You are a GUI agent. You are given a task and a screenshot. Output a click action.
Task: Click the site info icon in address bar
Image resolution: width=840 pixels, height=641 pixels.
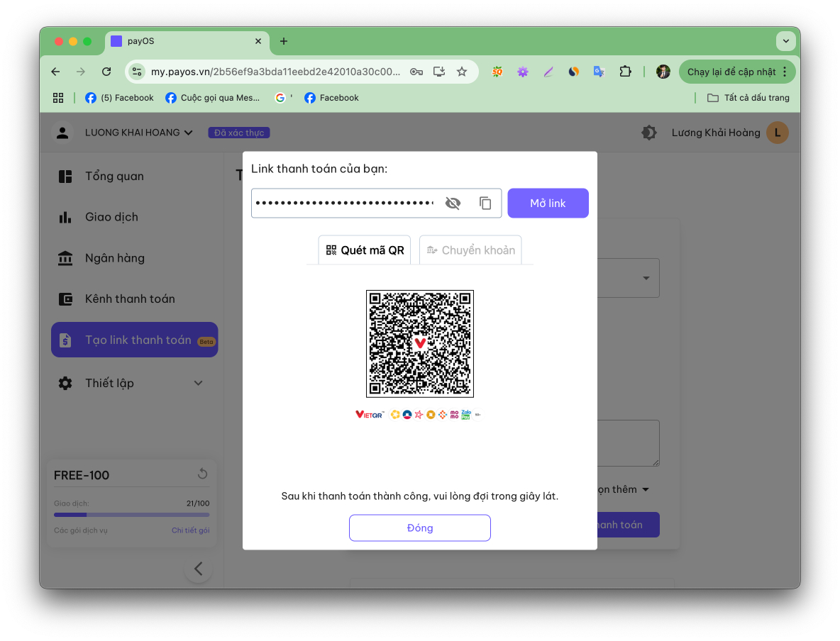click(137, 72)
